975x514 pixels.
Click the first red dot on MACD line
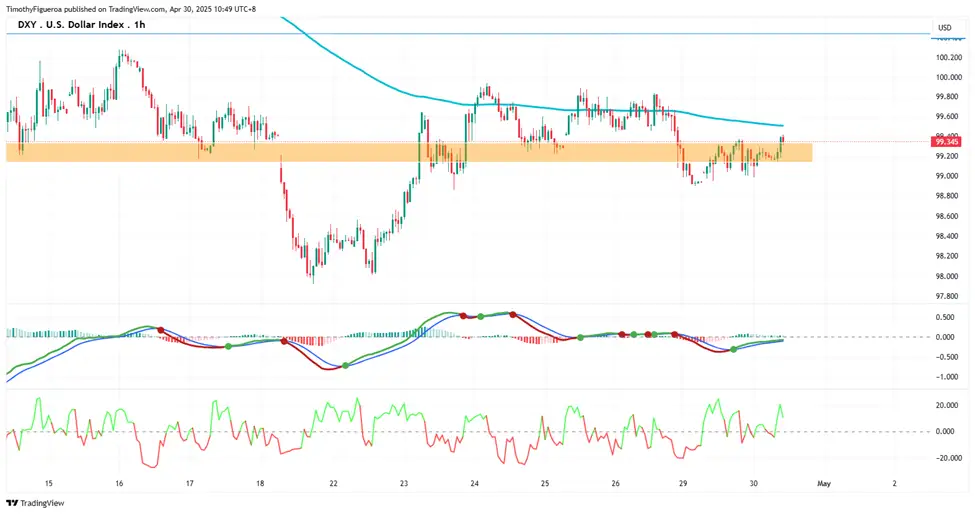160,330
